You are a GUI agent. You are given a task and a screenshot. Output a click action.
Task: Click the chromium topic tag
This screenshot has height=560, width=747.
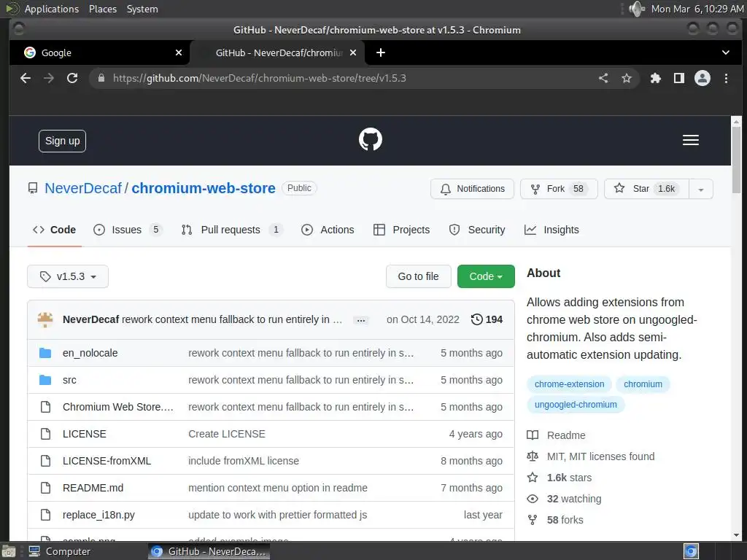[643, 384]
